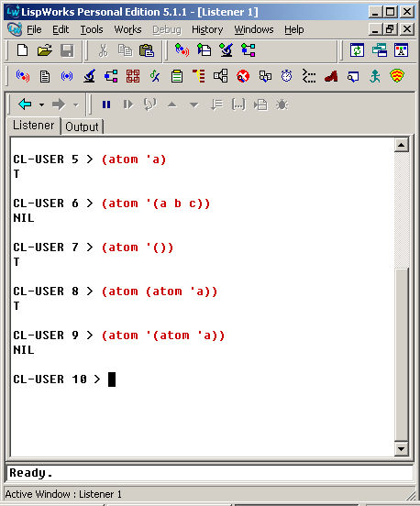Click the Debug bug icon
420x506 pixels.
click(282, 104)
